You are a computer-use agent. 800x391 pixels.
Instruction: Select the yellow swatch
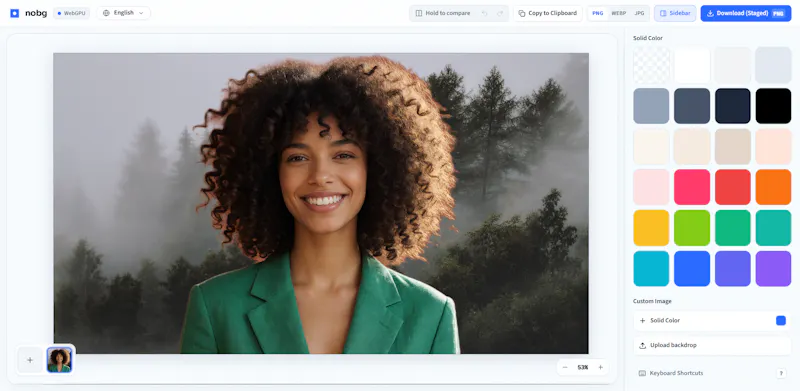pyautogui.click(x=651, y=228)
